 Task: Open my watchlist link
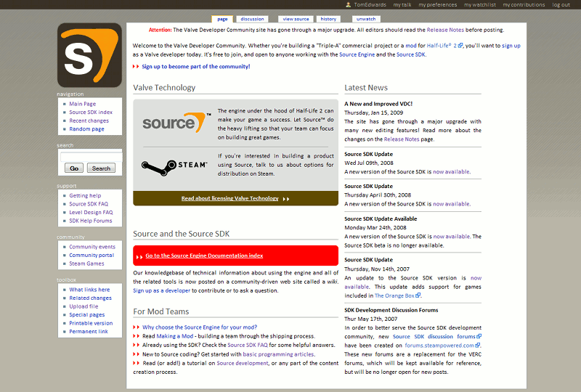pyautogui.click(x=480, y=5)
